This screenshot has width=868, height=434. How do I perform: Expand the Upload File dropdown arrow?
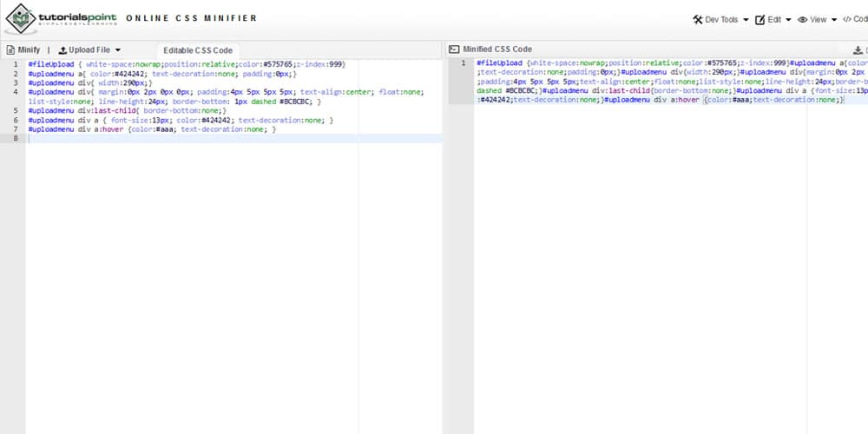click(118, 50)
